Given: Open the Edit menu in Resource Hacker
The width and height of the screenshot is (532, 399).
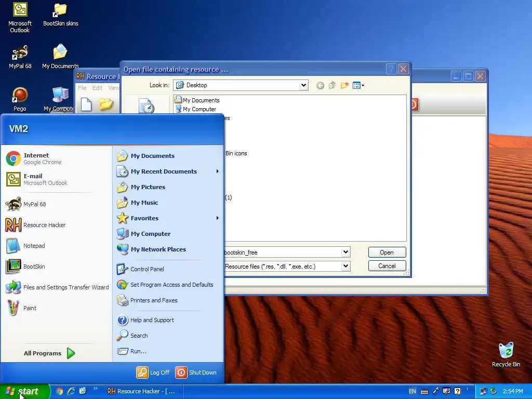Looking at the screenshot, I should point(97,87).
